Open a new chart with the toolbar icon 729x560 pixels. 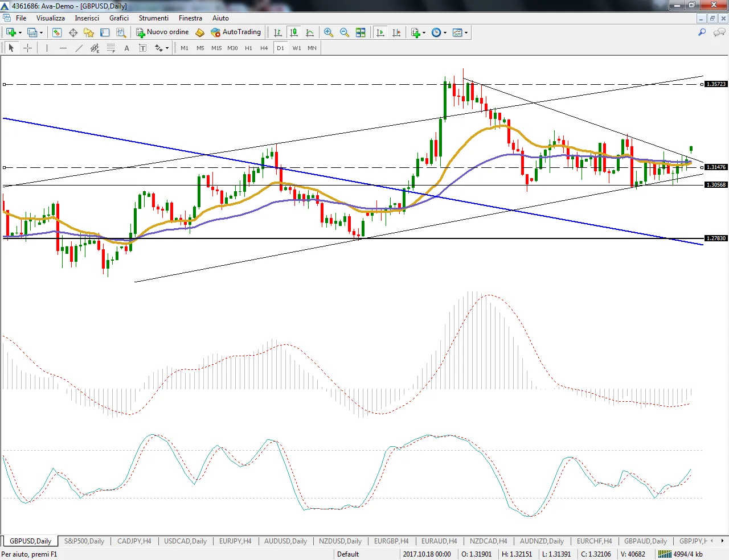[11, 32]
